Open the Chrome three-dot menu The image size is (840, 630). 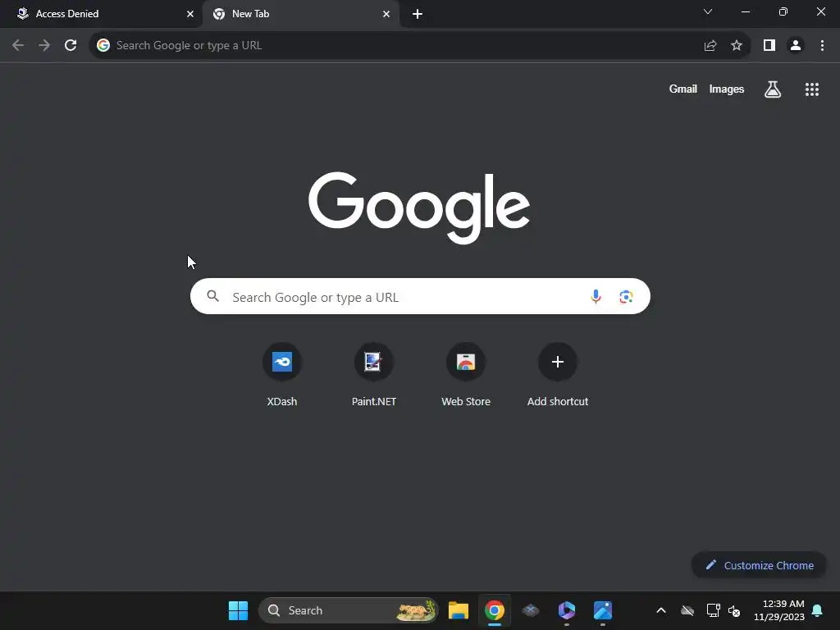coord(822,46)
